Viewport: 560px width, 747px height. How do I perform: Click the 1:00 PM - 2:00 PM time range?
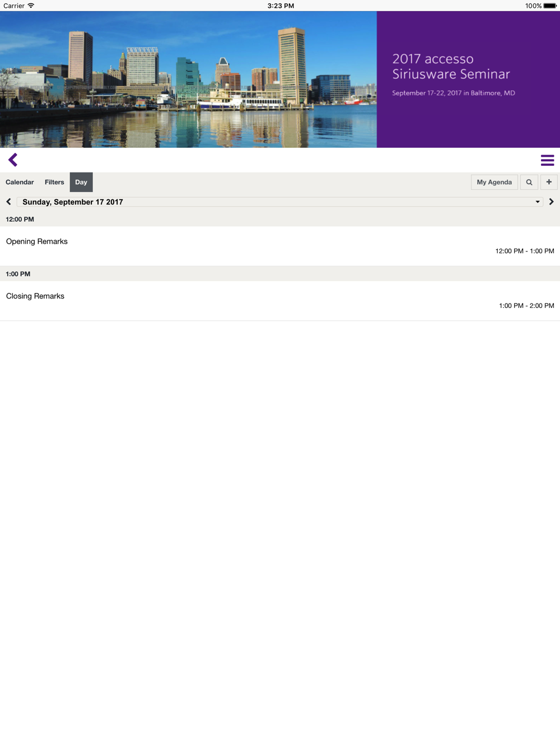pos(526,306)
